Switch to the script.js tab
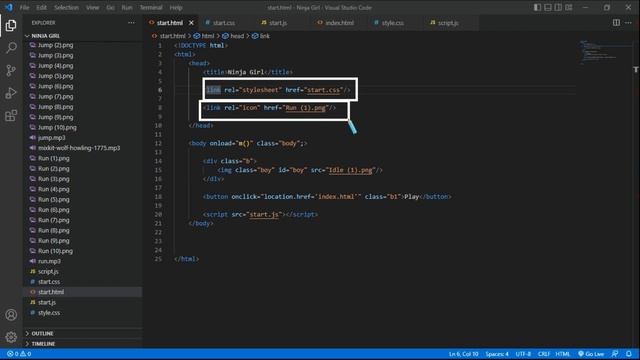Viewport: 640px width, 360px height. pyautogui.click(x=448, y=23)
